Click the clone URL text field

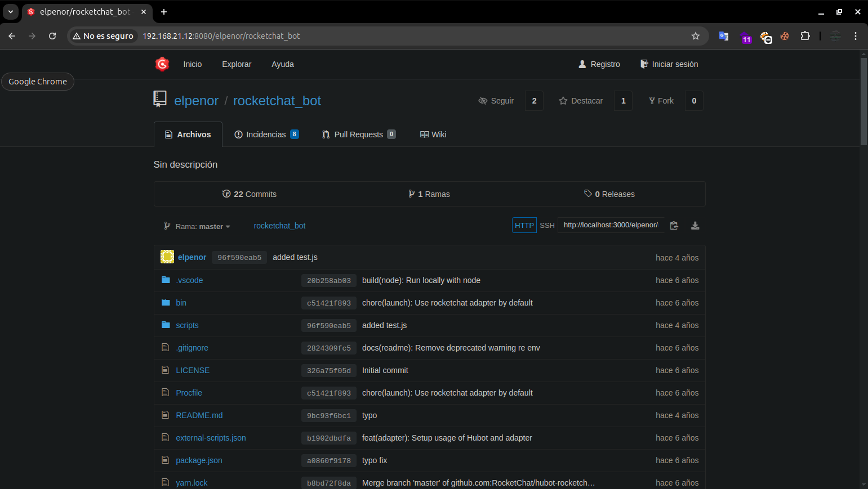[611, 225]
